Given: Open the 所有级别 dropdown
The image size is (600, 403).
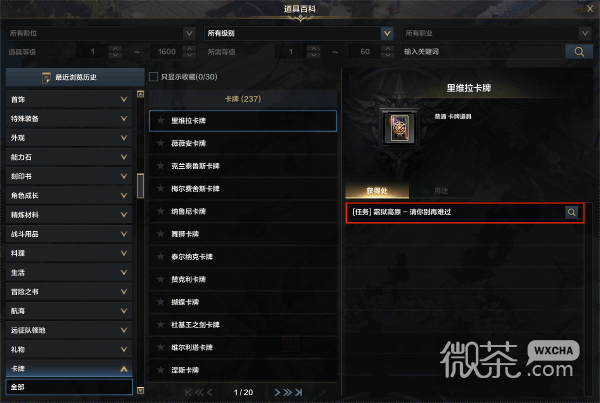Looking at the screenshot, I should (299, 33).
